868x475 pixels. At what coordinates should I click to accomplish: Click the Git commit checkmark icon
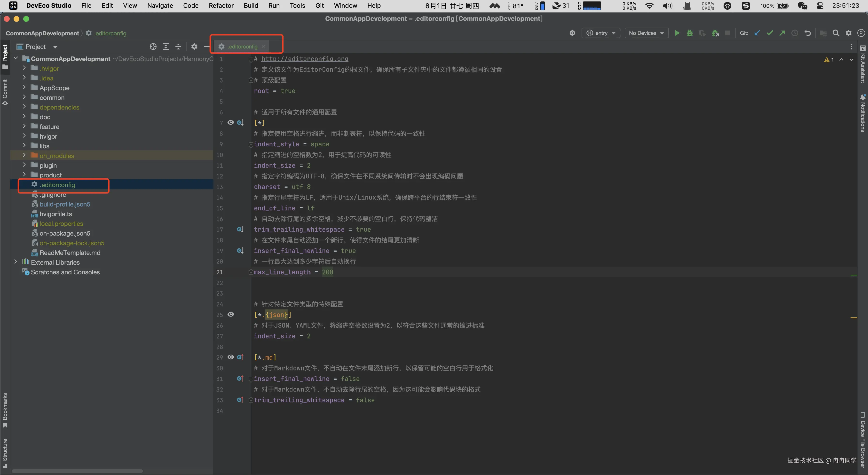point(770,33)
